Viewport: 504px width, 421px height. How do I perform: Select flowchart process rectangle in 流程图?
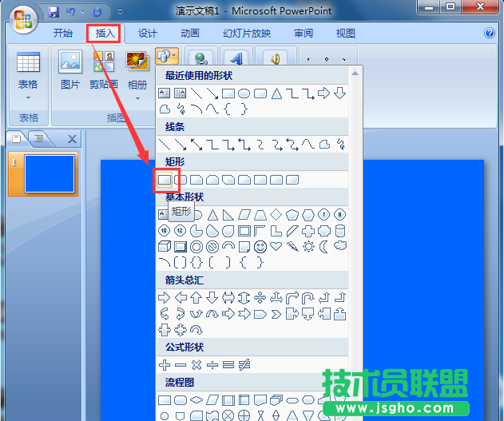coord(165,400)
